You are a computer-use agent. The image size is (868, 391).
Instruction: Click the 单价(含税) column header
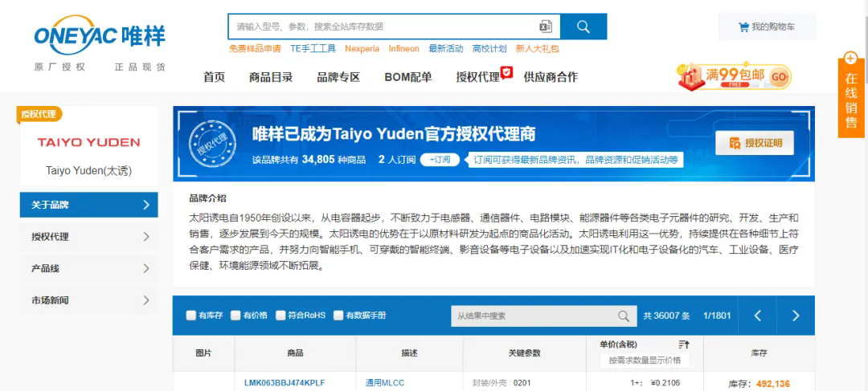pos(618,344)
